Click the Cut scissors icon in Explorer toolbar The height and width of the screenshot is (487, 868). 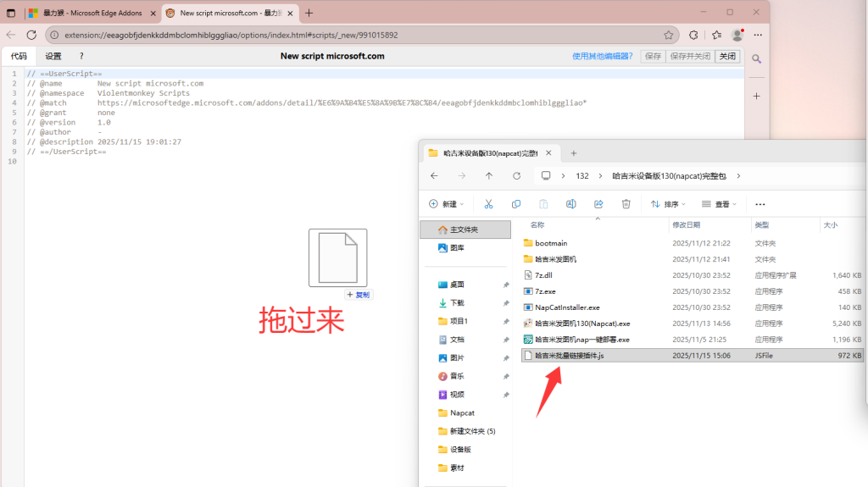[x=488, y=204]
